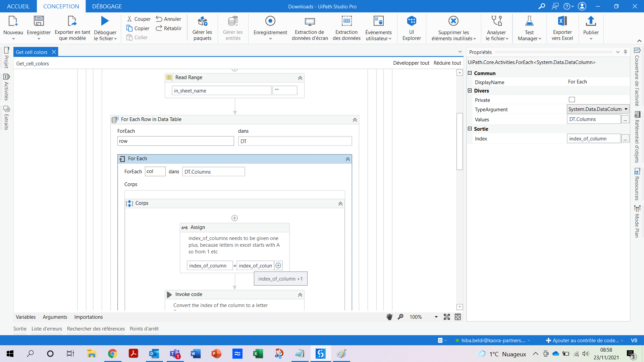The image size is (644, 362).
Task: Collapse the Corps sequence
Action: [x=340, y=204]
